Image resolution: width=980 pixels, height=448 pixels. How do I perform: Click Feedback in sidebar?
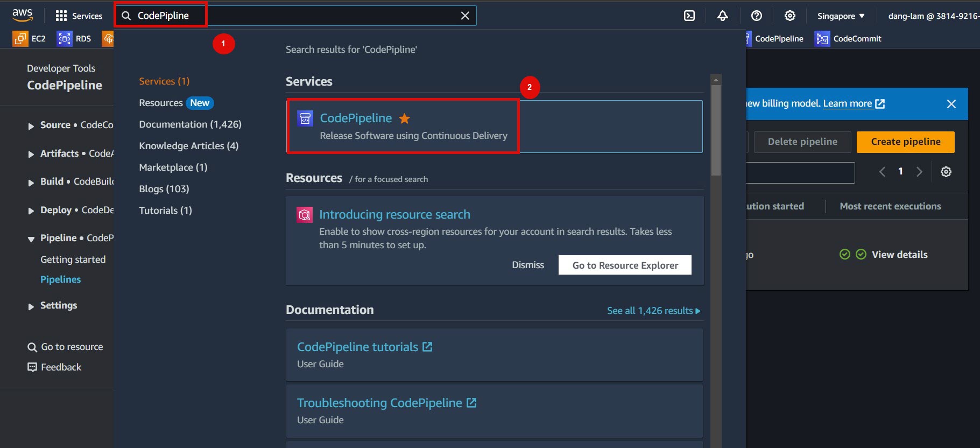[x=54, y=367]
